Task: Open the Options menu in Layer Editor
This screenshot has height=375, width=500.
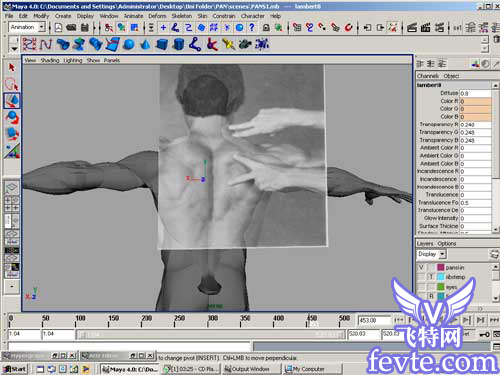Action: 447,244
